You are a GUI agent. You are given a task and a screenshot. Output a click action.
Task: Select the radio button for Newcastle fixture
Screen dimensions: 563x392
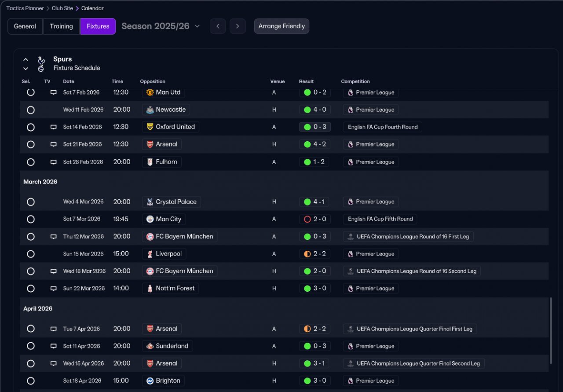click(31, 110)
